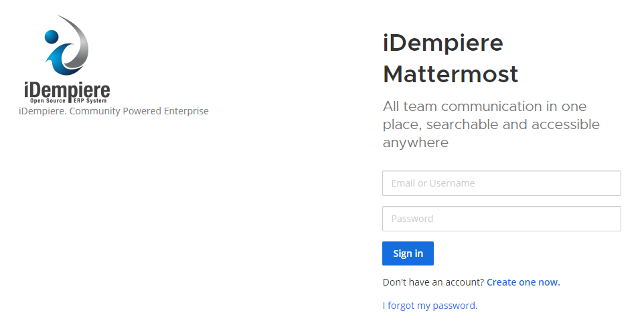This screenshot has height=321, width=644.
Task: Click the 'Password' placeholder text
Action: click(x=412, y=219)
